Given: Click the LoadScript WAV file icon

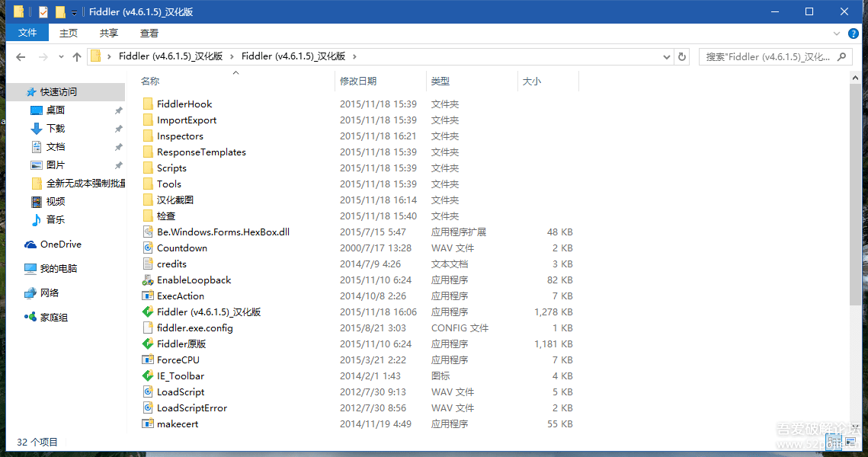Looking at the screenshot, I should [147, 392].
